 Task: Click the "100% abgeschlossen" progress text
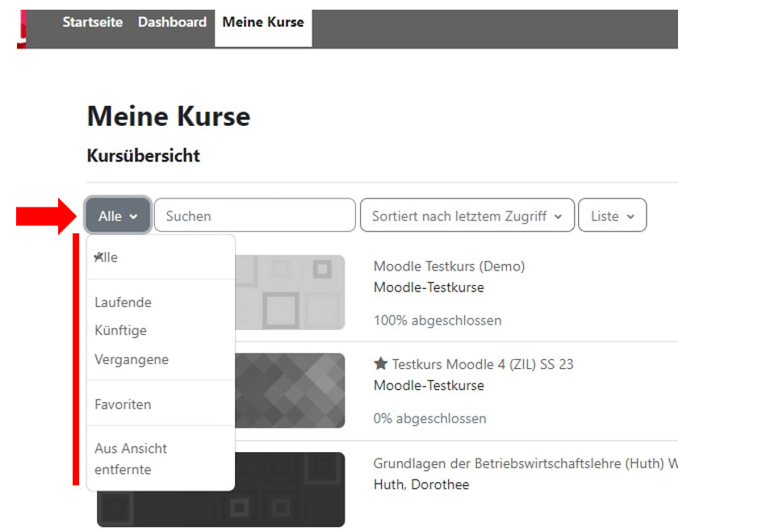[437, 320]
